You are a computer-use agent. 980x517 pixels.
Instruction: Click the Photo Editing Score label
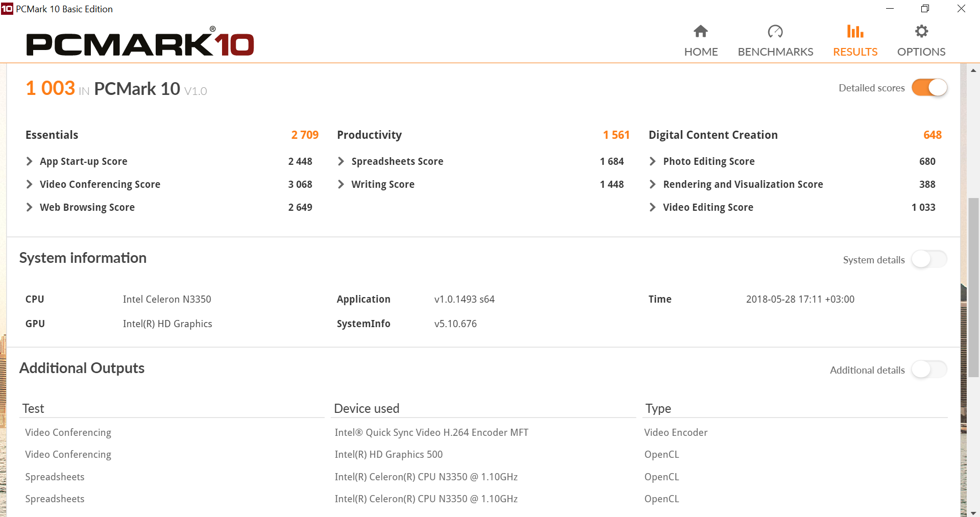coord(708,161)
